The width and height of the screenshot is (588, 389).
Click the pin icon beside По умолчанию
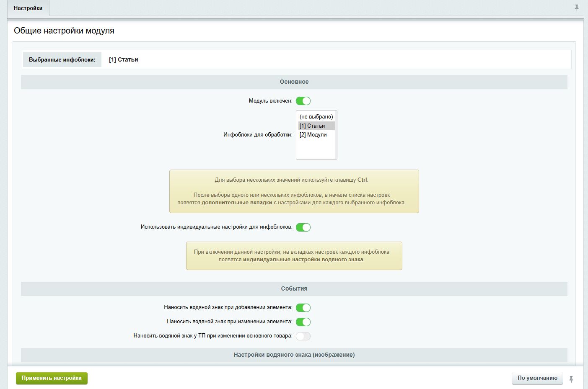[x=571, y=379]
